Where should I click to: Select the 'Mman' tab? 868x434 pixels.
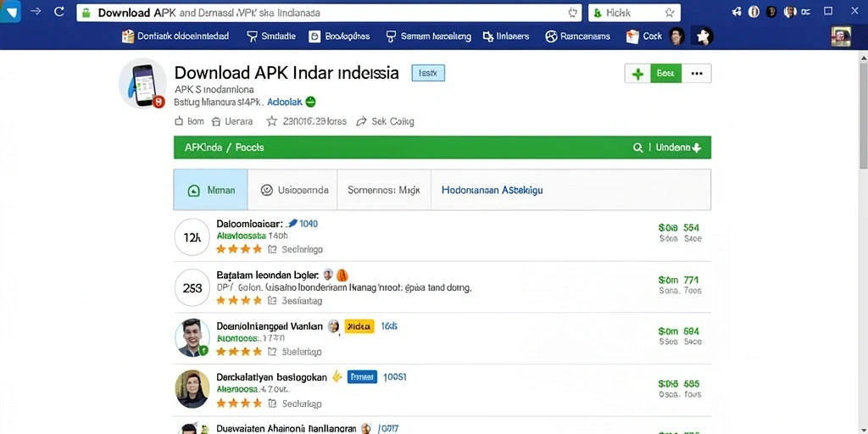[211, 190]
